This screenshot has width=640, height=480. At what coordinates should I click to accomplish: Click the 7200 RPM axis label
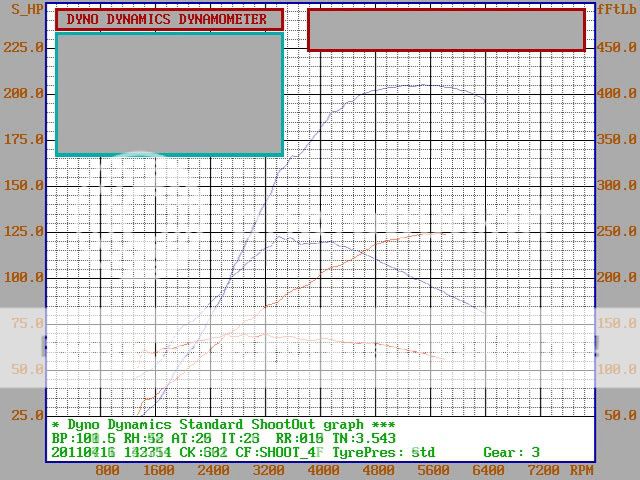tap(543, 470)
